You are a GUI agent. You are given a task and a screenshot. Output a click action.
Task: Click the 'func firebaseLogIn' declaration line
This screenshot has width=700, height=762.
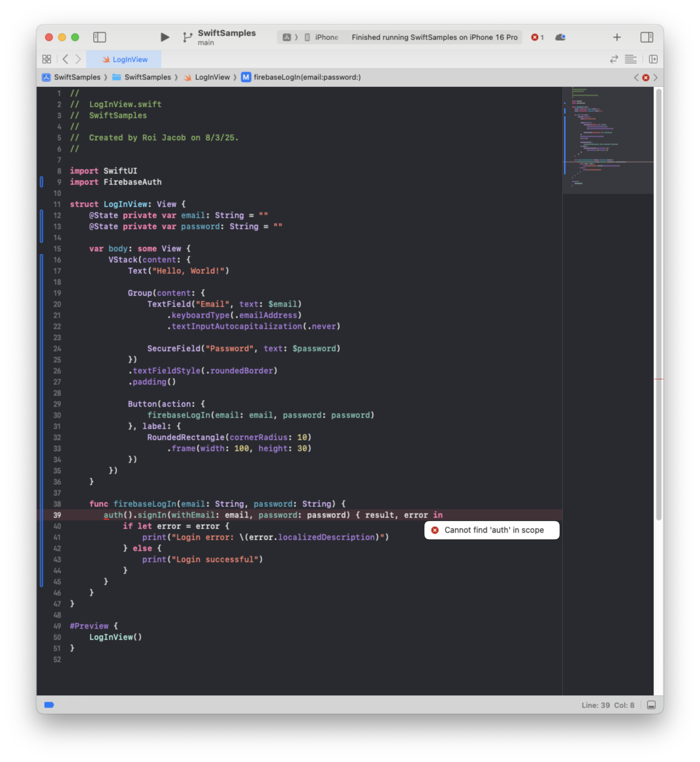coord(217,504)
